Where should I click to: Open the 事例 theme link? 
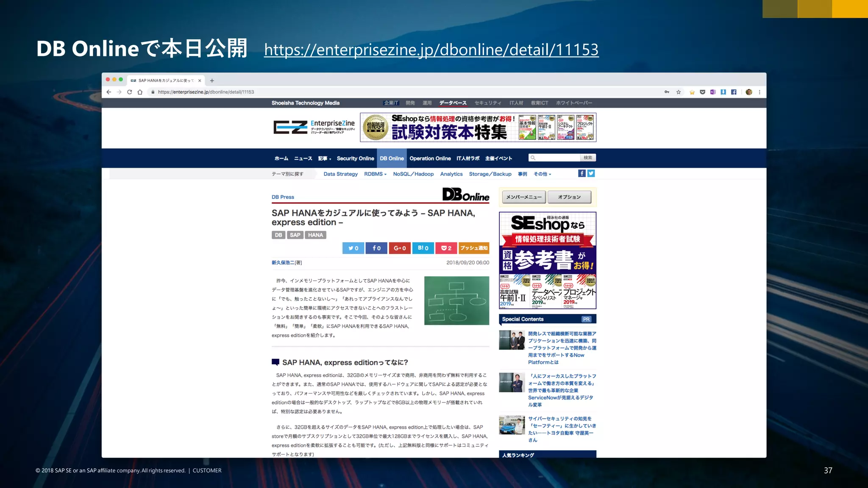pyautogui.click(x=522, y=174)
